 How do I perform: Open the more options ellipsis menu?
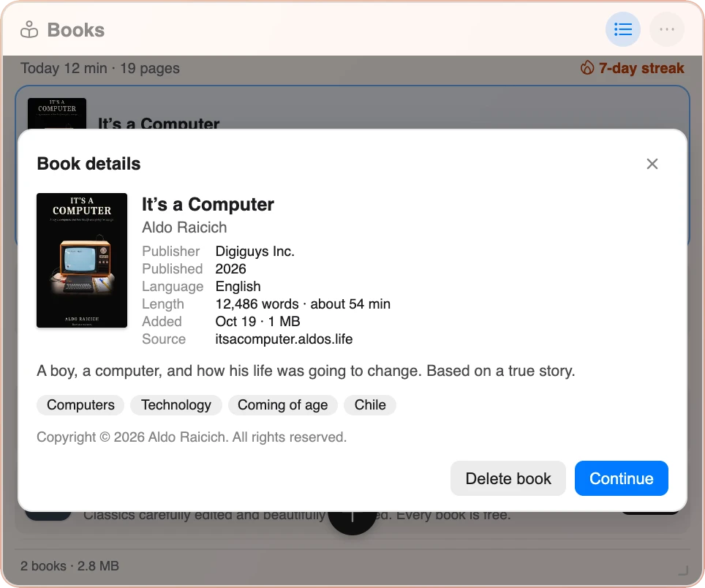point(666,30)
